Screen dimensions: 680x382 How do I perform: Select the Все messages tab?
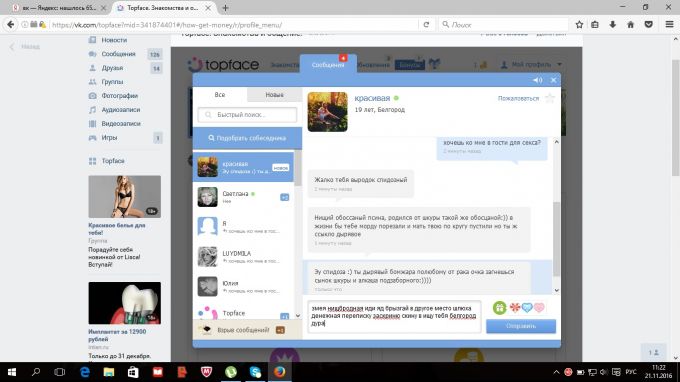tap(220, 95)
